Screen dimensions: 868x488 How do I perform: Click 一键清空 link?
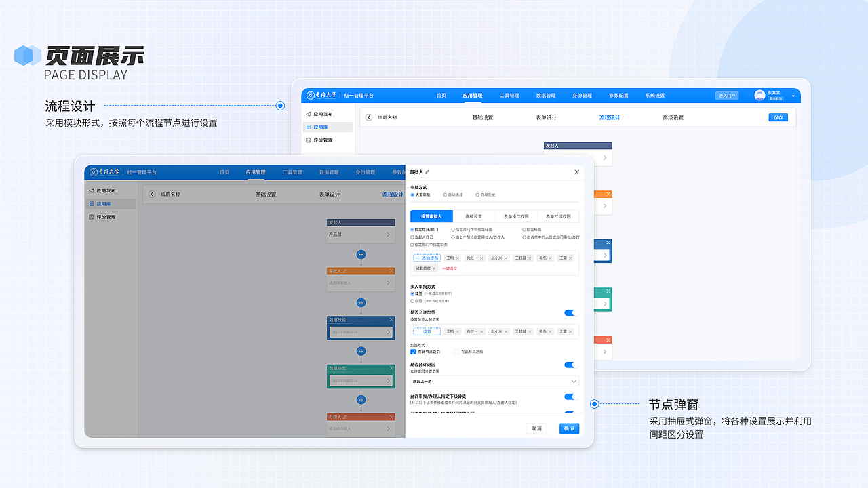(x=450, y=268)
